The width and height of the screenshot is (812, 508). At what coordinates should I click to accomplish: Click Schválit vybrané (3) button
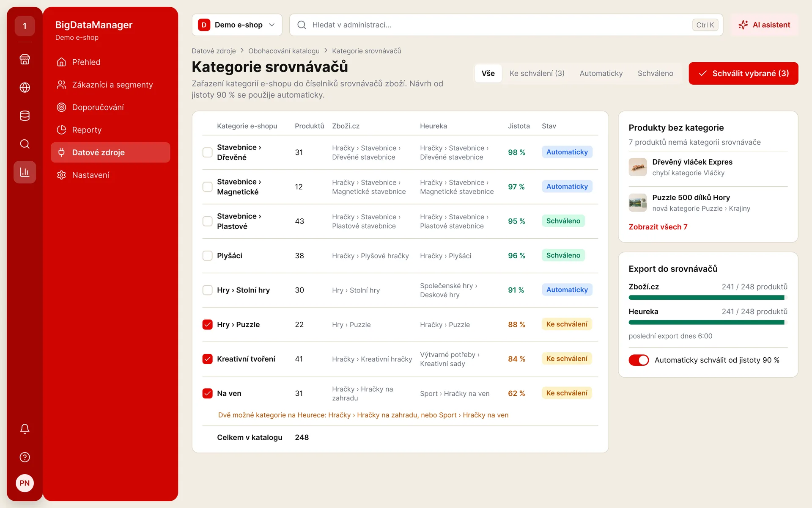click(743, 73)
